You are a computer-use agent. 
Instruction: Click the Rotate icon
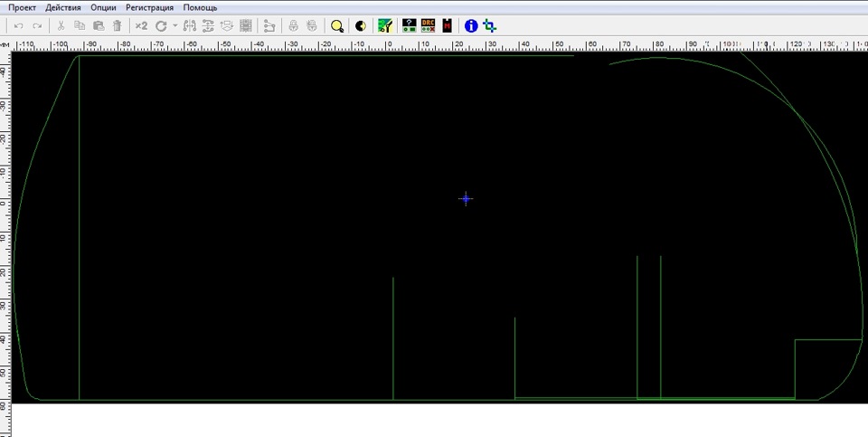pyautogui.click(x=161, y=26)
